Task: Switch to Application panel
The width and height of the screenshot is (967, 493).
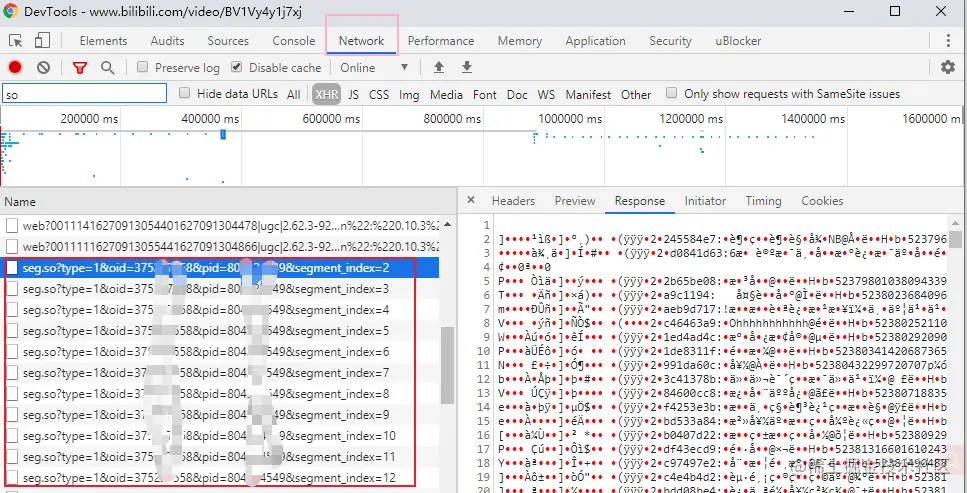Action: 595,41
